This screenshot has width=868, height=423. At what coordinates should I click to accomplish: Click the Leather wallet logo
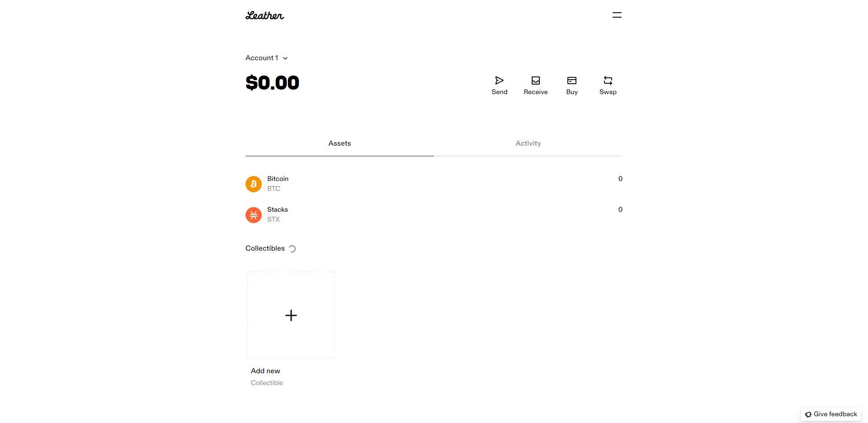click(264, 15)
